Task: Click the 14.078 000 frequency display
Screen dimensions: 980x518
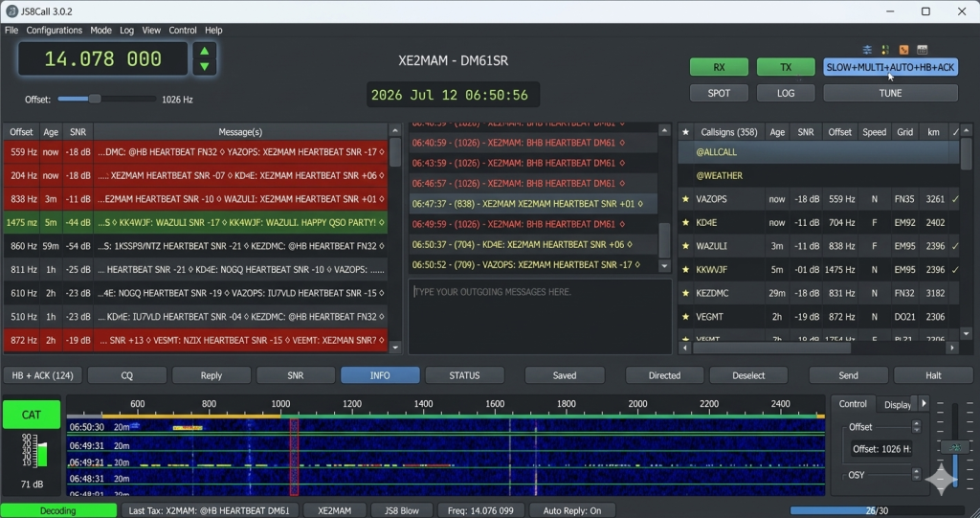Action: (x=103, y=59)
